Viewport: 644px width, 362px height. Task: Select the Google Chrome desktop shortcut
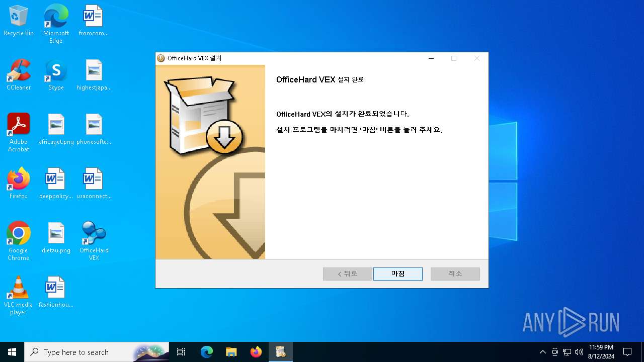[x=19, y=241]
